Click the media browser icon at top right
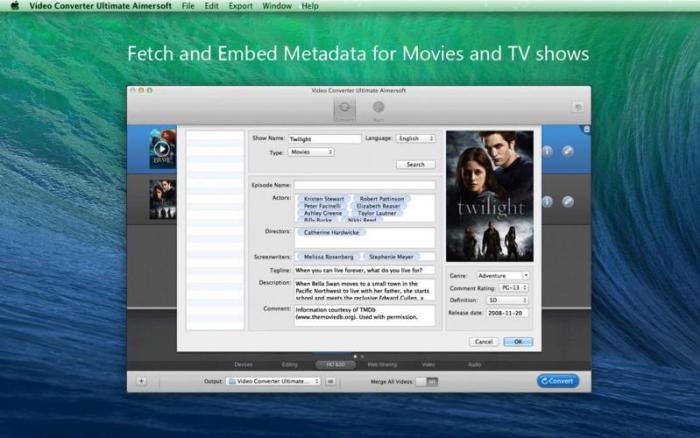 [578, 106]
